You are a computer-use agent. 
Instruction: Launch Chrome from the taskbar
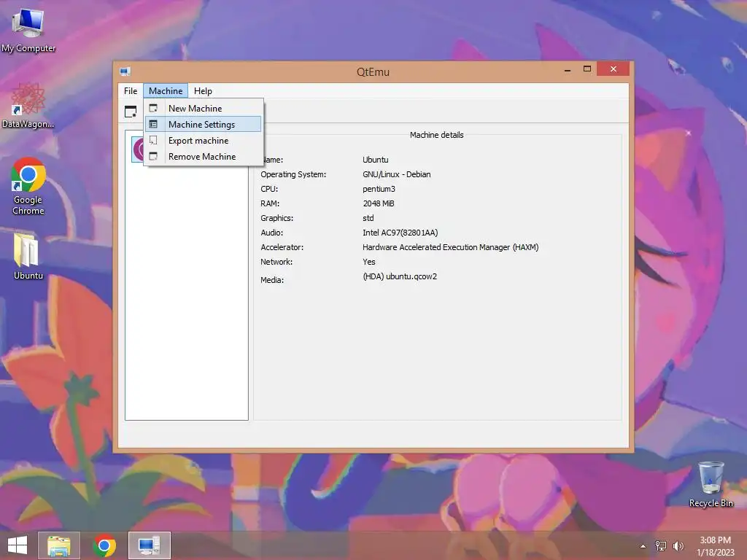tap(104, 545)
